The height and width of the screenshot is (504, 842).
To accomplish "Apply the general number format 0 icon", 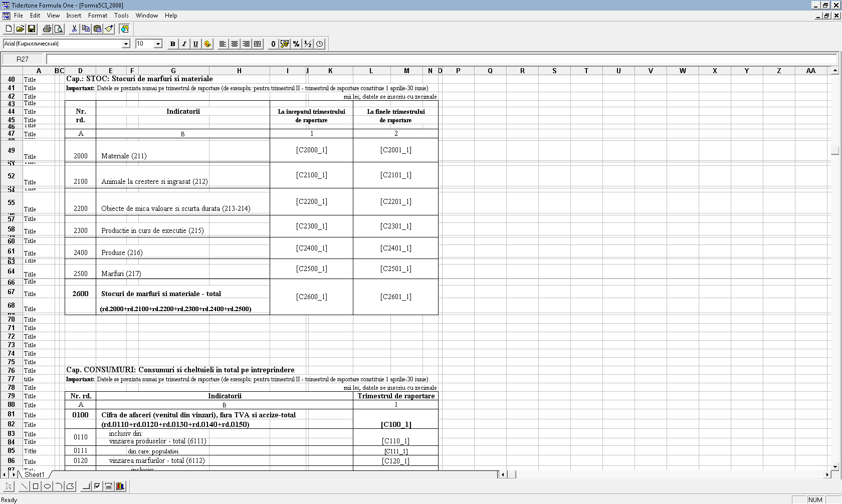I will (273, 44).
